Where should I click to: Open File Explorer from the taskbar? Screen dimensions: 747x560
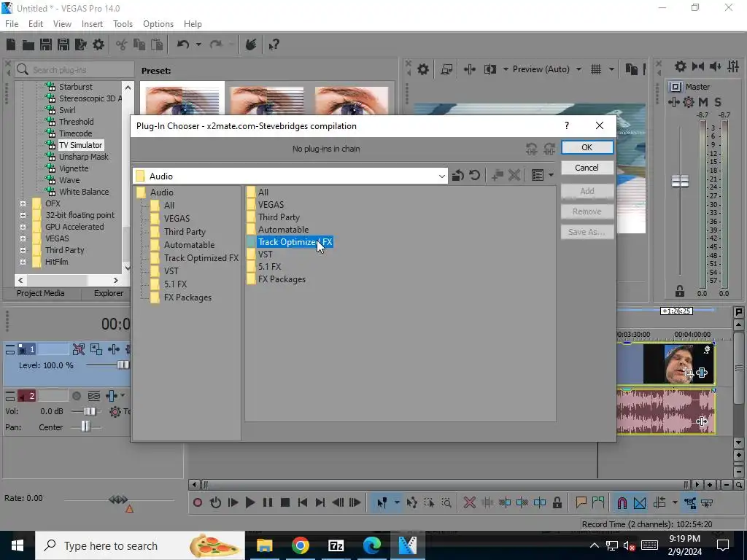tap(264, 545)
